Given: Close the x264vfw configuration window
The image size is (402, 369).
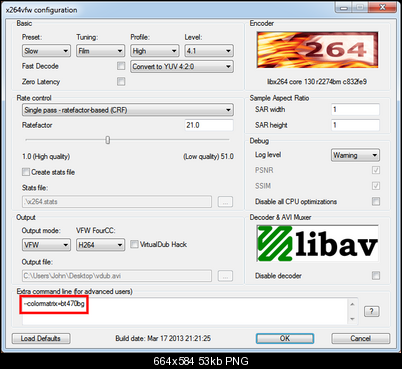Looking at the screenshot, I should (x=383, y=7).
